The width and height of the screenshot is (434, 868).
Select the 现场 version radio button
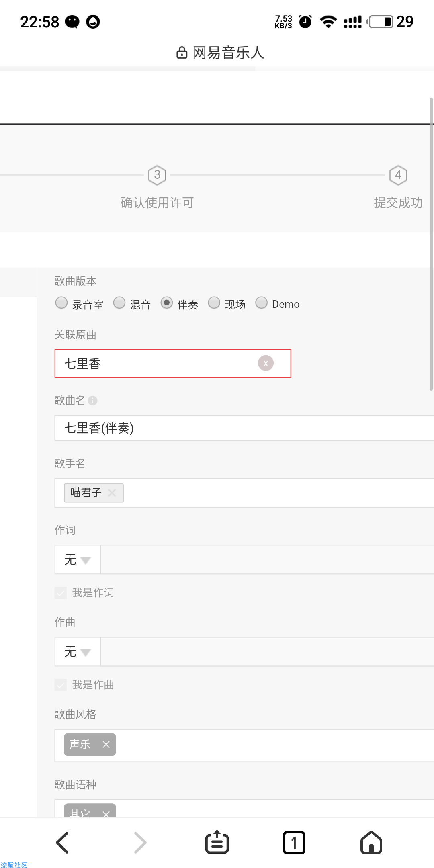tap(214, 303)
